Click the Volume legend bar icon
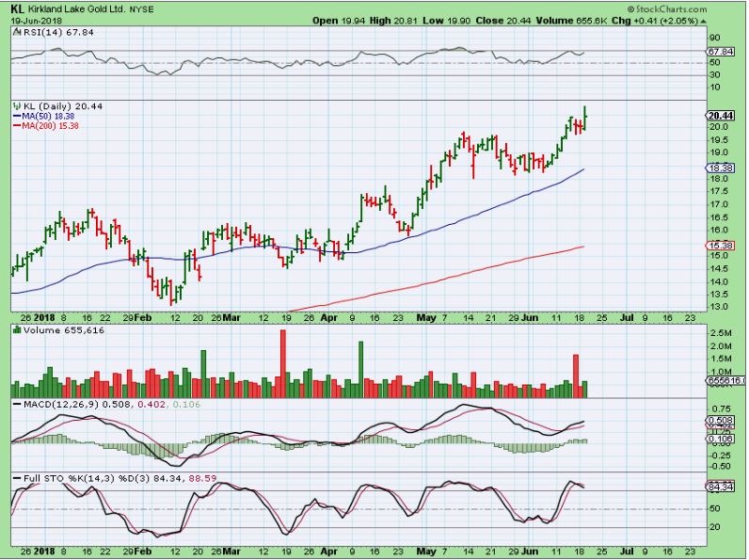This screenshot has width=749, height=560. coord(17,330)
